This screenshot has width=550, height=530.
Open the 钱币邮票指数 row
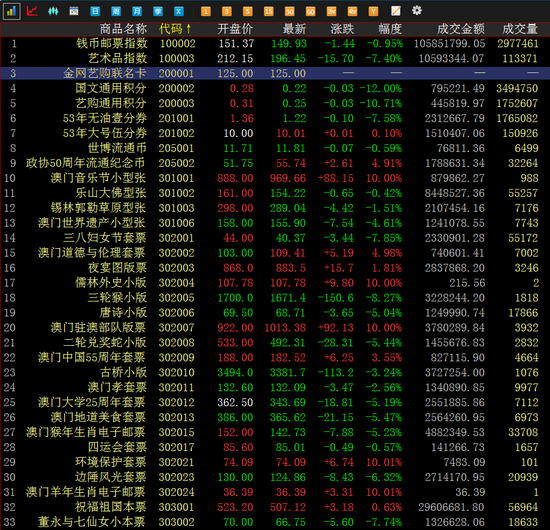point(275,43)
